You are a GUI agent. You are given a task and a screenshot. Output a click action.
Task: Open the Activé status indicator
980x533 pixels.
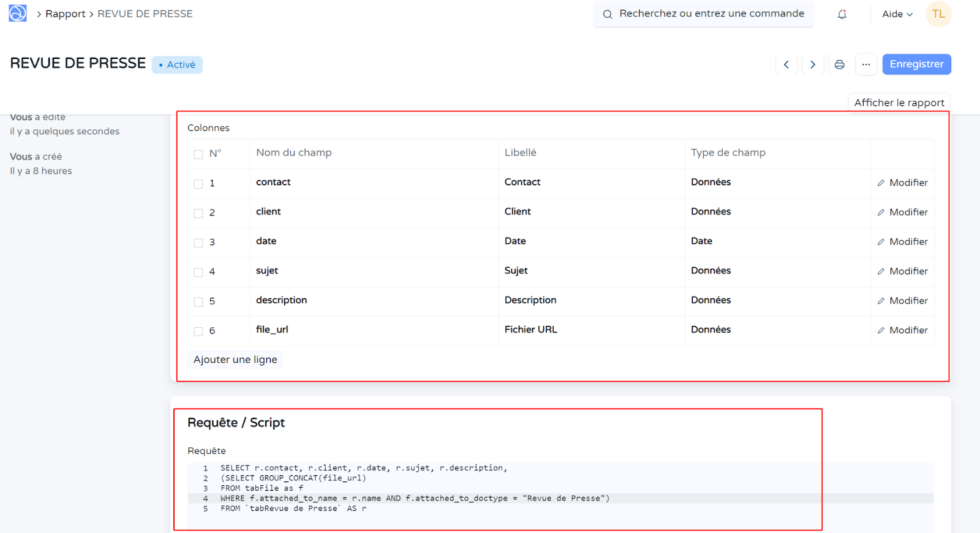(177, 65)
